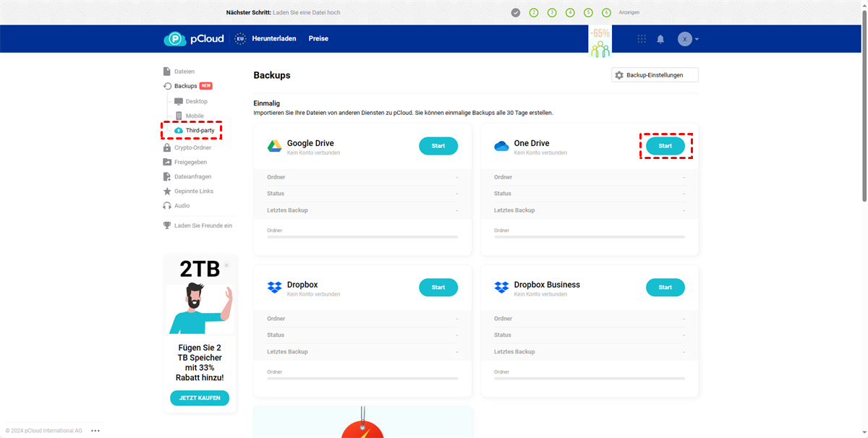This screenshot has width=868, height=438.
Task: Select Third-party backup sub-item
Action: [195, 130]
